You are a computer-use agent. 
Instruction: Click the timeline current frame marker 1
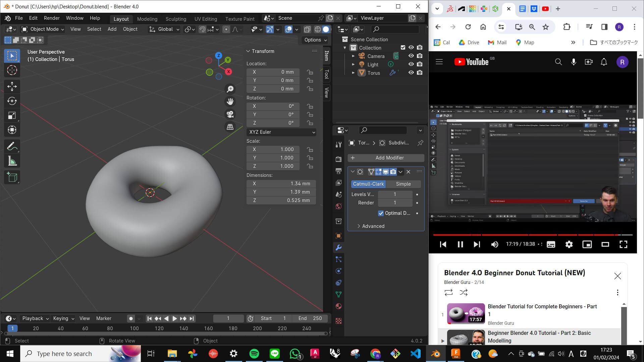12,328
